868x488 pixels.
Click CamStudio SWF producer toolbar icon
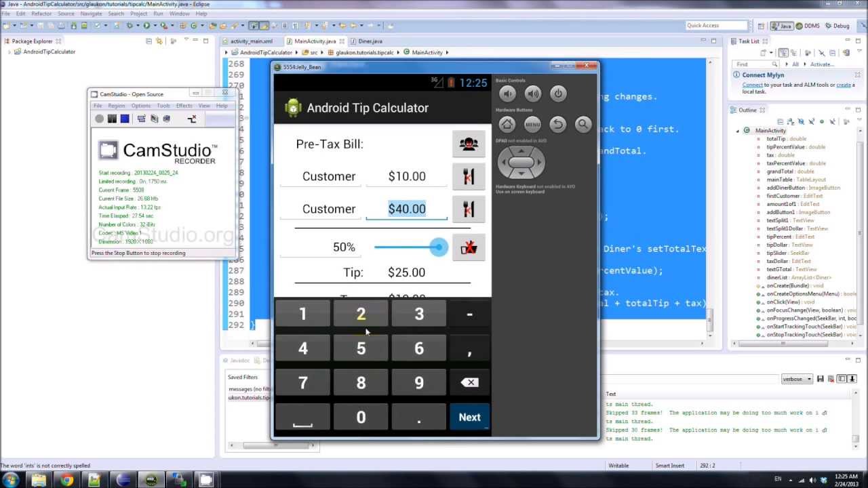click(192, 119)
